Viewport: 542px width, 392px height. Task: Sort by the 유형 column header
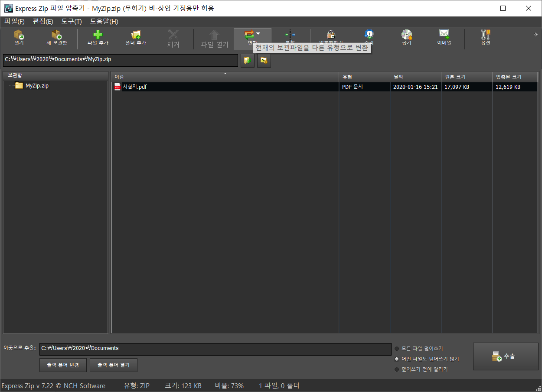[364, 77]
